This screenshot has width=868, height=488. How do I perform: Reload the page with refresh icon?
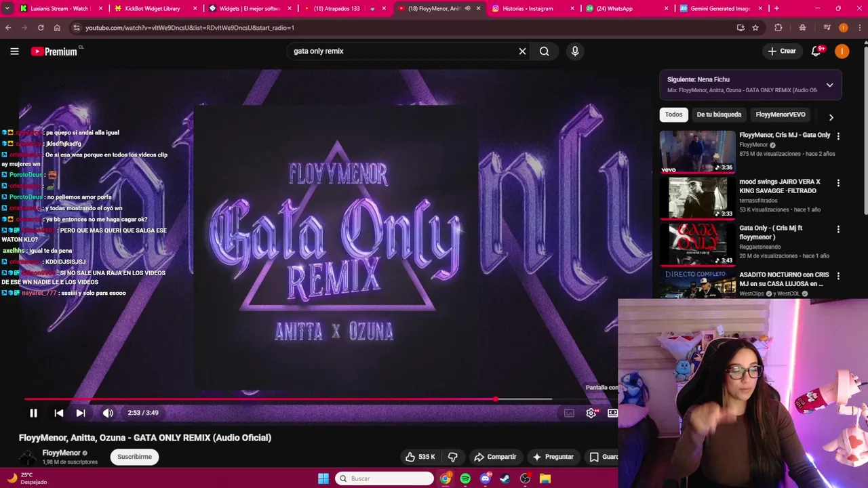coord(41,28)
